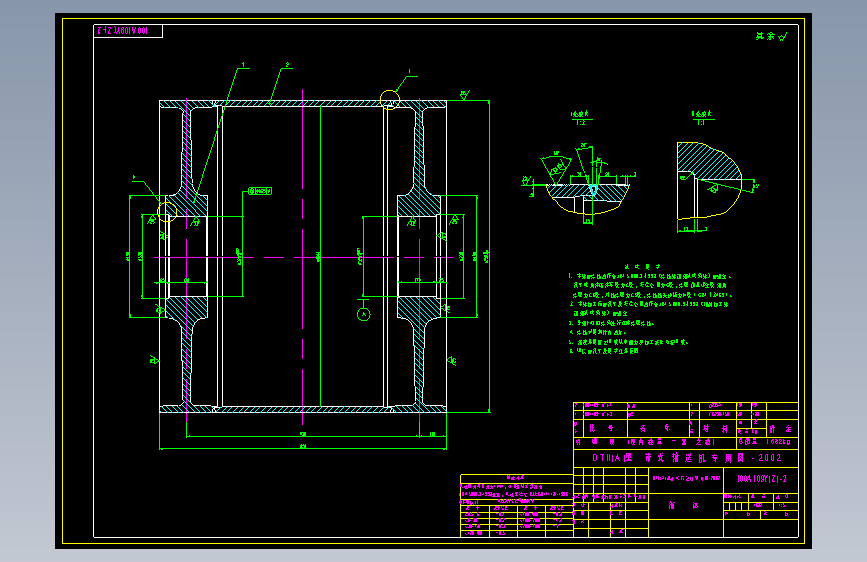Screen dimensions: 867x562
Task: Select the "其余" surface roughness symbol in the top-right corner
Action: (771, 37)
